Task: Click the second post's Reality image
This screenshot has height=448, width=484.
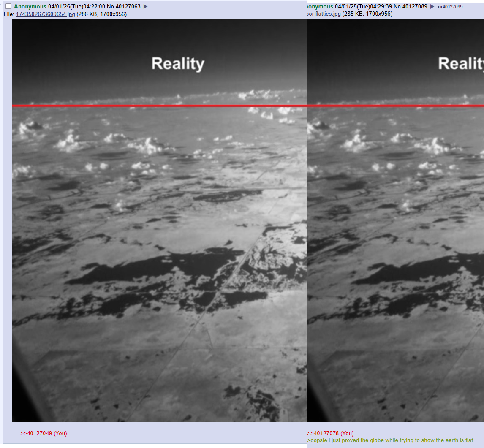Action: coord(396,220)
